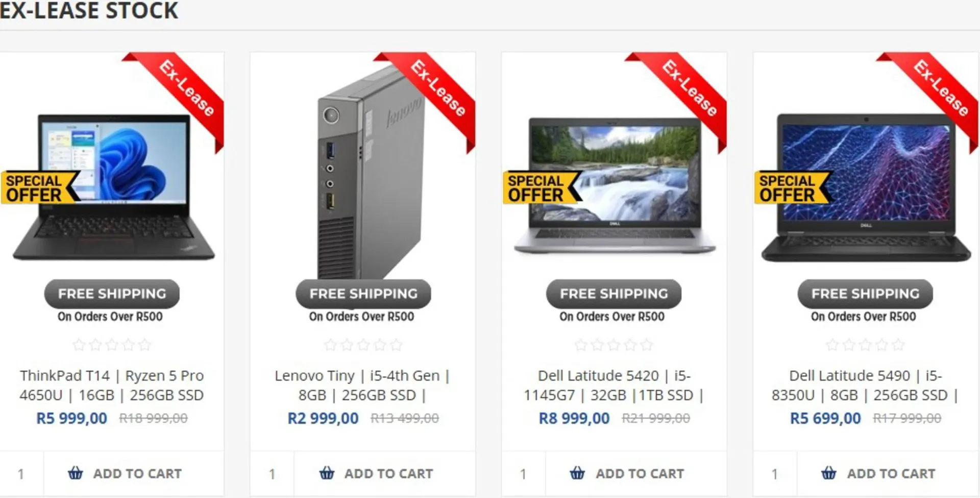Image resolution: width=980 pixels, height=498 pixels.
Task: Select the quantity field for Dell Latitude 5420
Action: 523,473
